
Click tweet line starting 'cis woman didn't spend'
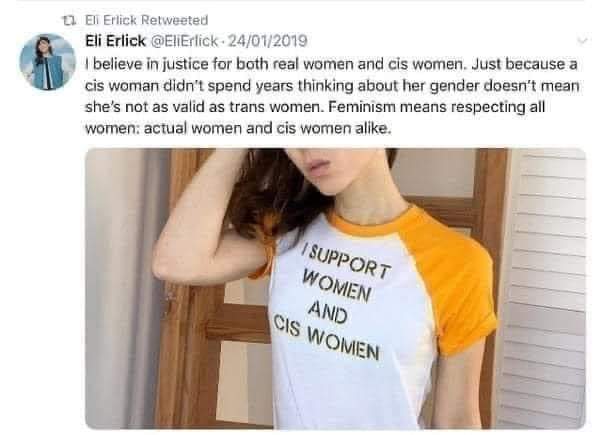point(332,86)
